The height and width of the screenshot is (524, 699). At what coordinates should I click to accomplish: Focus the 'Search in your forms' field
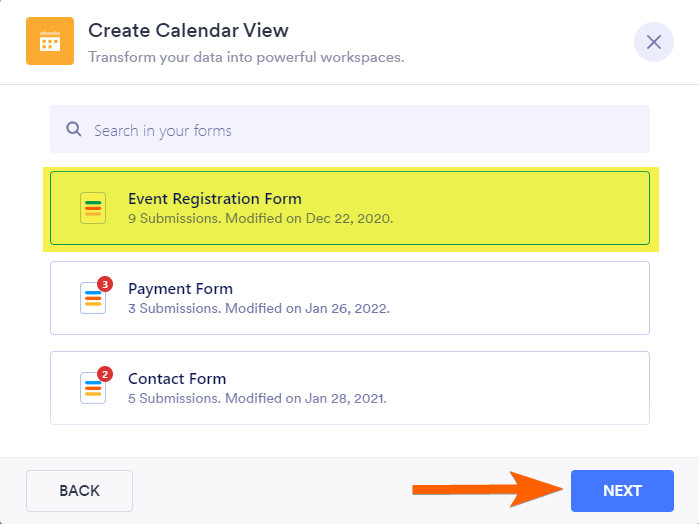[x=360, y=130]
